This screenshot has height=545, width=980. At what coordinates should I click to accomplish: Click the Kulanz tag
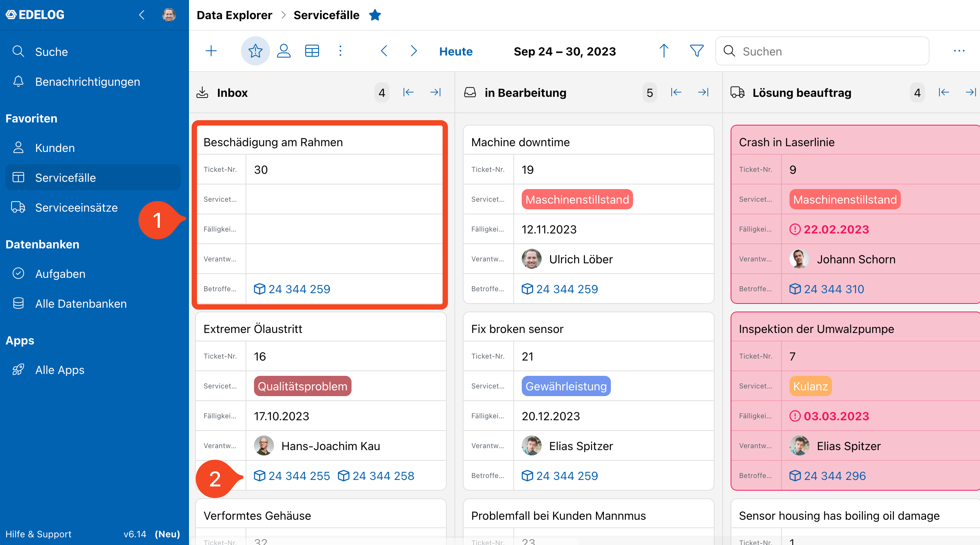pyautogui.click(x=810, y=386)
